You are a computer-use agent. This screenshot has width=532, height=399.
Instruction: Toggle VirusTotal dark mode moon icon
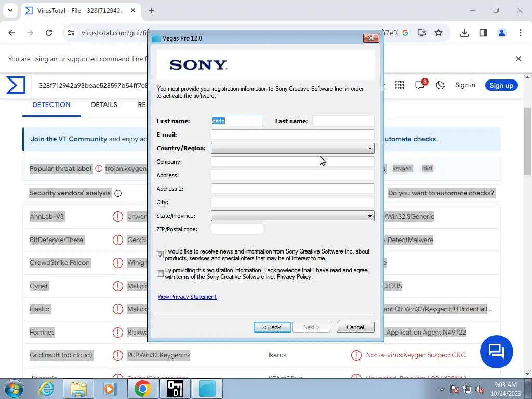click(441, 85)
